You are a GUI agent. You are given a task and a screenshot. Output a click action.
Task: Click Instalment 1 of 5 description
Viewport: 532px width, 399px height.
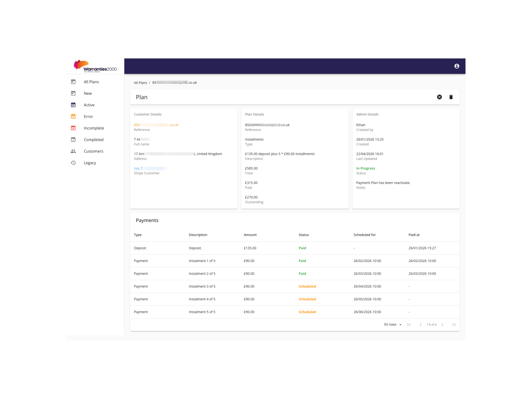click(x=202, y=261)
